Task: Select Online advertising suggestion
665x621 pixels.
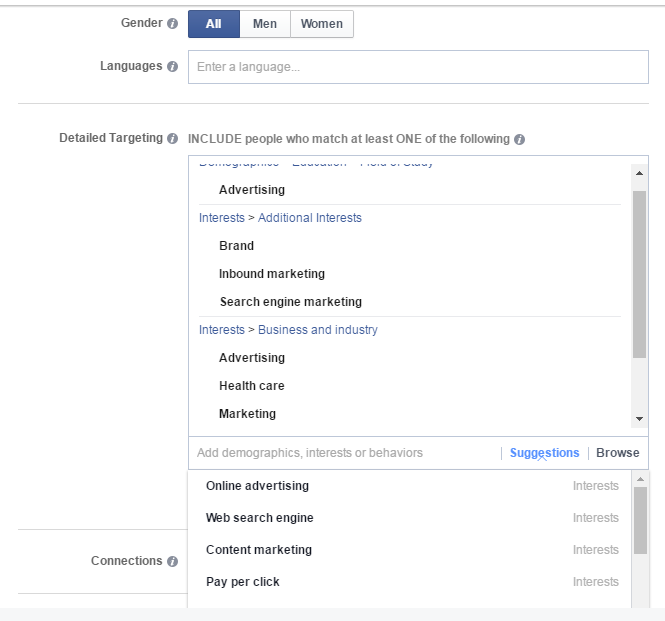Action: coord(257,486)
